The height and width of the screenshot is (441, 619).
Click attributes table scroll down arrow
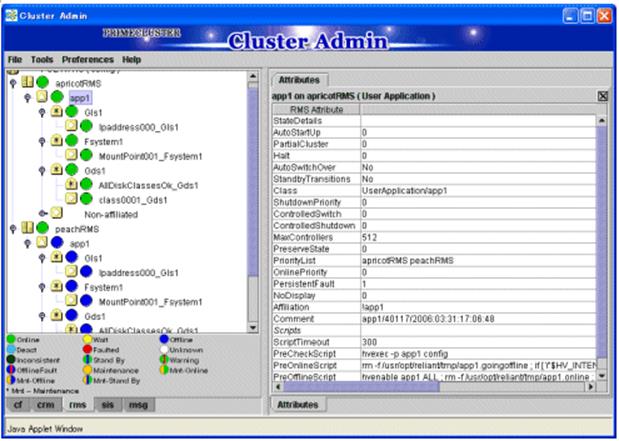tap(602, 375)
